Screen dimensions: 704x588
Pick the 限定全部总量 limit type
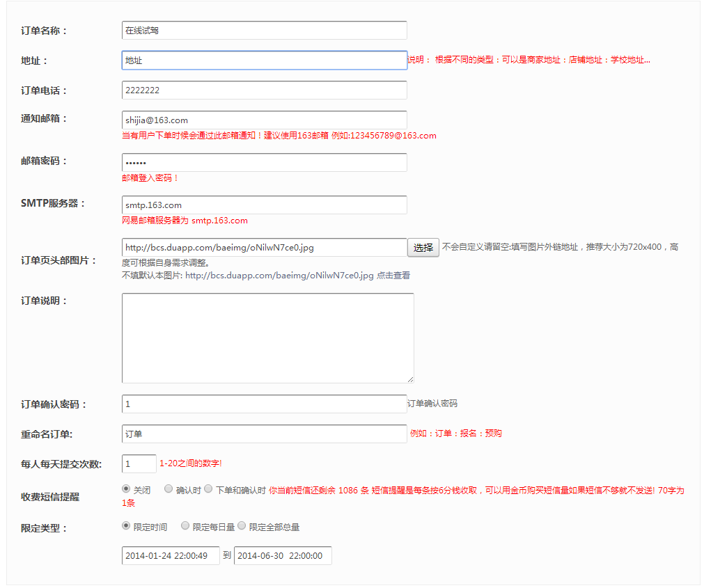pyautogui.click(x=242, y=526)
